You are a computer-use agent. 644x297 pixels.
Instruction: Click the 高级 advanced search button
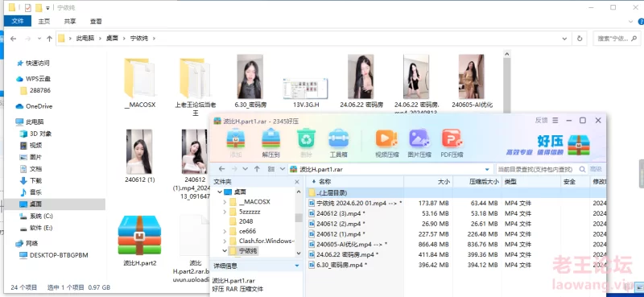point(596,169)
